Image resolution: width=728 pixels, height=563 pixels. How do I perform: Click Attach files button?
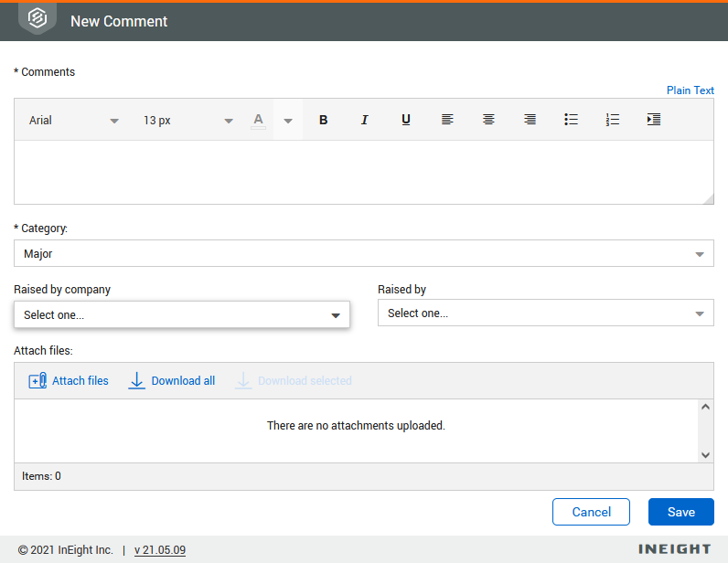tap(70, 381)
